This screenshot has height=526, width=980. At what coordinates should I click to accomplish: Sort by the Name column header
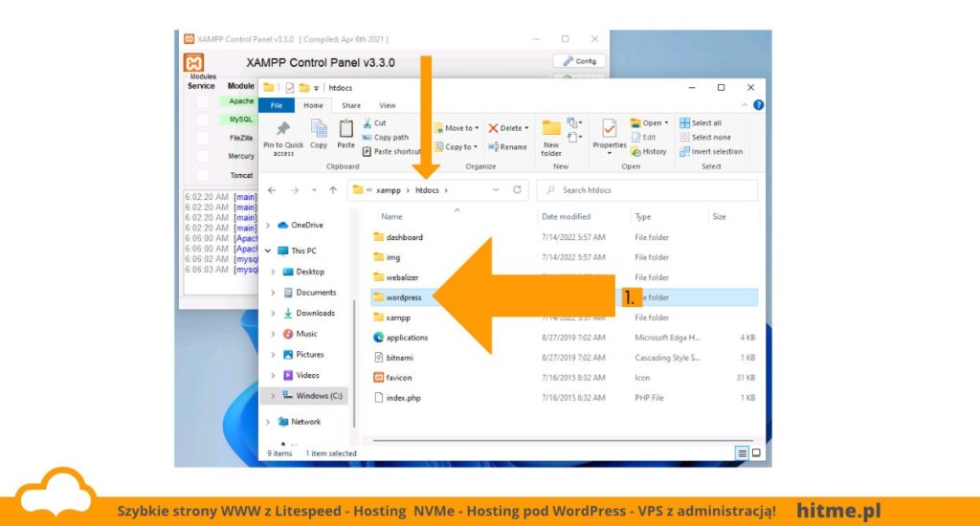coord(391,217)
